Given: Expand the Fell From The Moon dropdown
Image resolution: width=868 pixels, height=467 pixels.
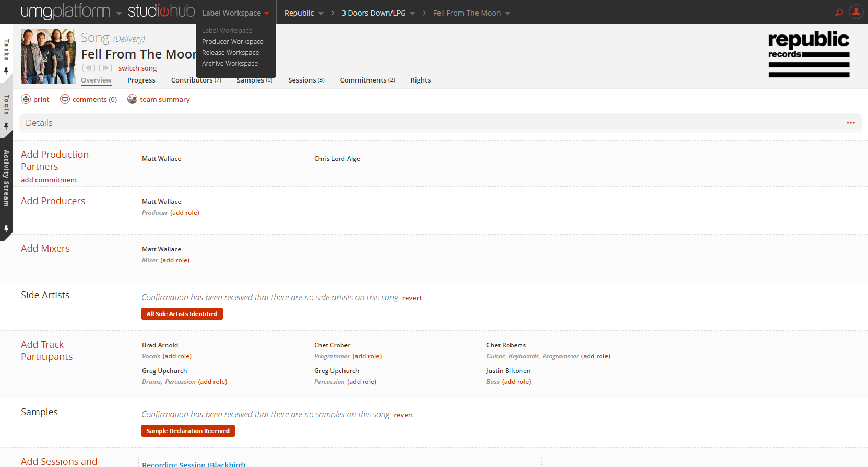Looking at the screenshot, I should click(x=508, y=14).
